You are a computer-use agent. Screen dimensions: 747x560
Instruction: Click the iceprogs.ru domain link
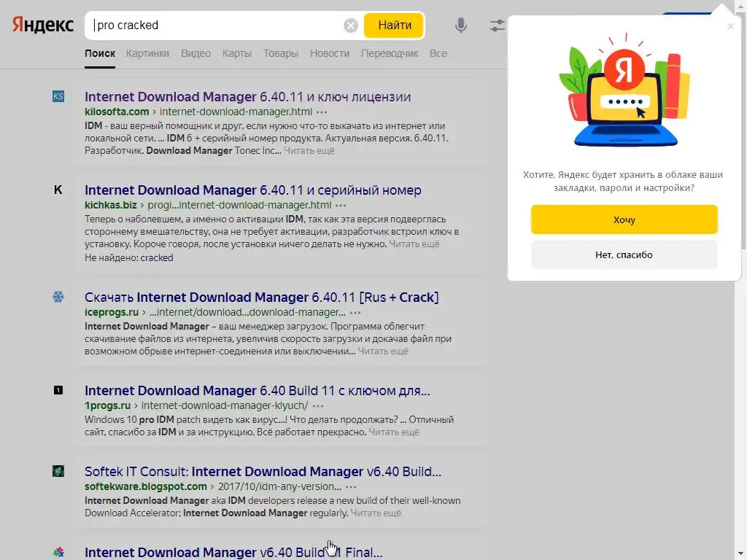(112, 312)
